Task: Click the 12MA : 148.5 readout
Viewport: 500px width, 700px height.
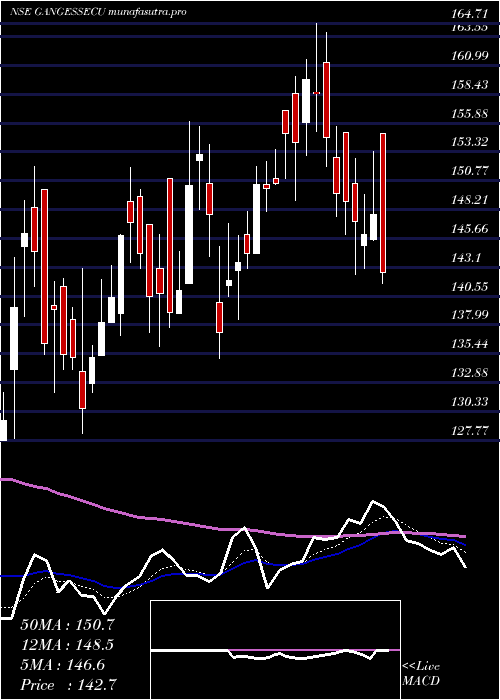Action: [x=67, y=645]
